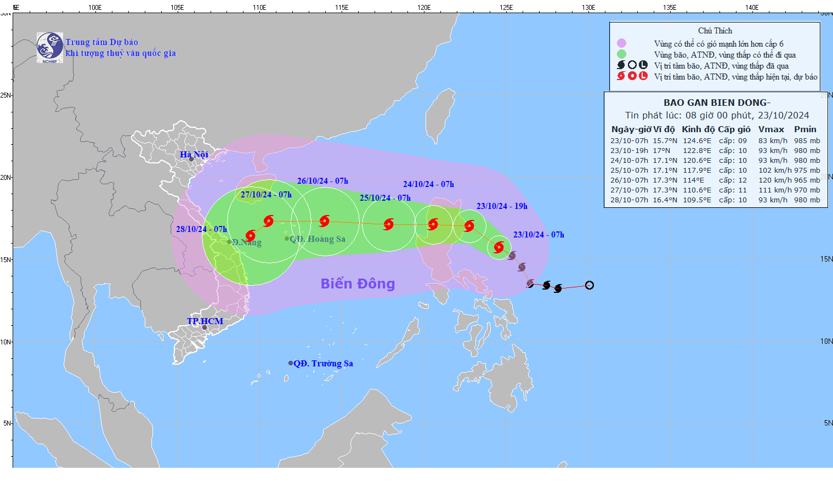This screenshot has height=504, width=833.
Task: Click the 'QĐ. Hoàng Sa' map label
Action: tap(318, 239)
